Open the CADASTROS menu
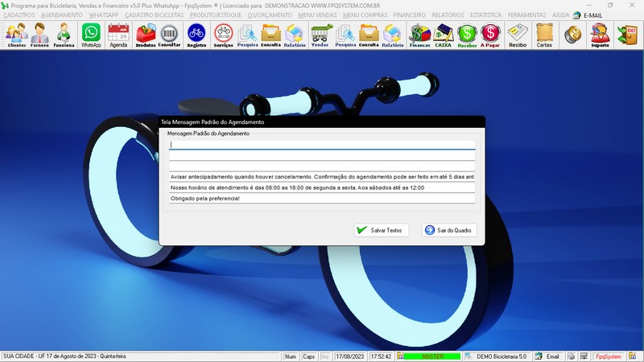 click(19, 15)
